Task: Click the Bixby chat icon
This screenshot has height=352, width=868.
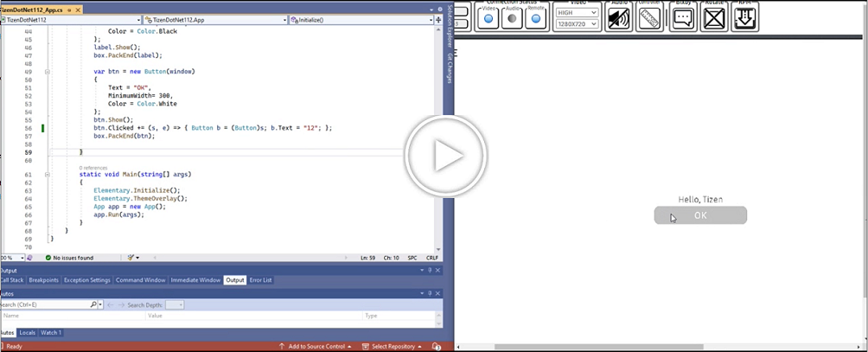Action: click(684, 18)
